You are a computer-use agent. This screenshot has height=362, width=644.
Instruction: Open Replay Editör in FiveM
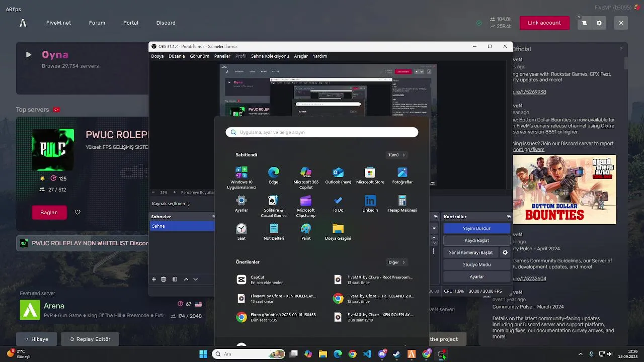coord(90,339)
